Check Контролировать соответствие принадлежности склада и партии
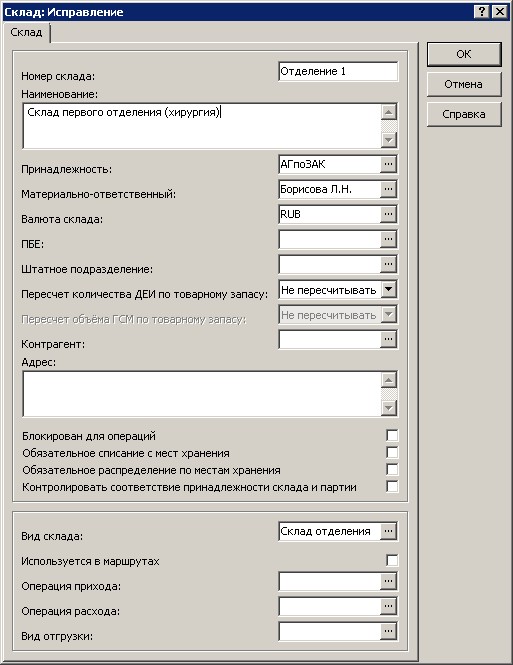Viewport: 513px width, 665px height. pos(392,486)
